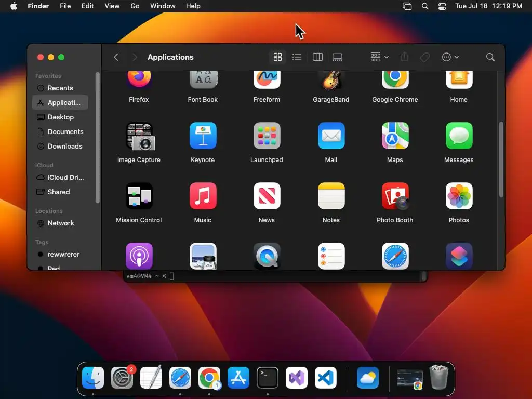The height and width of the screenshot is (399, 532).
Task: Open App Store from the Dock
Action: (x=238, y=378)
